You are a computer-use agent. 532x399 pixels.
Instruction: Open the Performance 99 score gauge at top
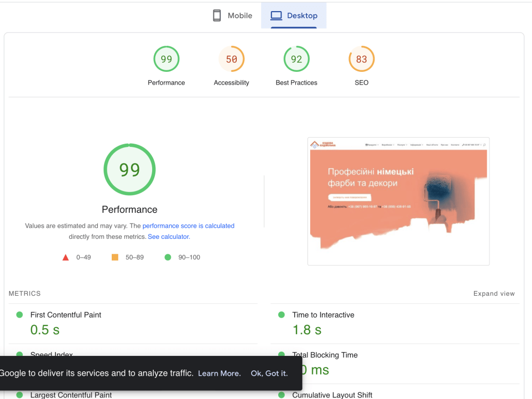pos(166,59)
